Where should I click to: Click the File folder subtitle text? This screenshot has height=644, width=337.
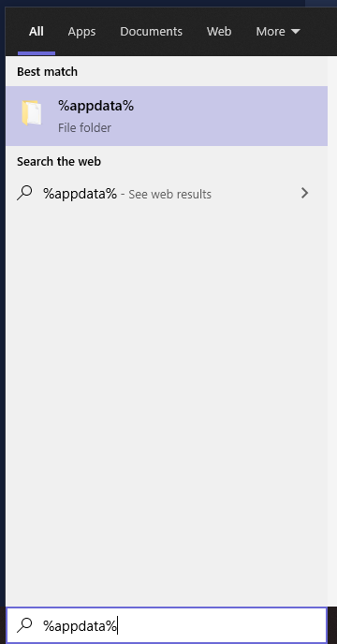(84, 127)
